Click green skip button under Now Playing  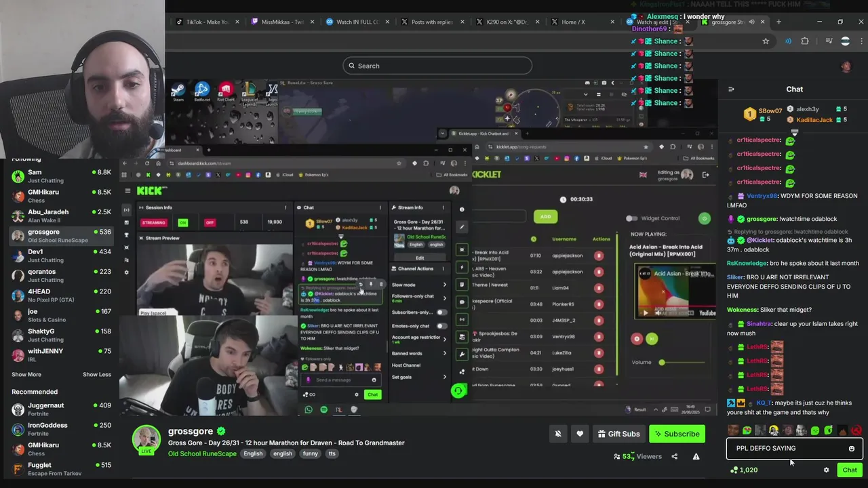[652, 339]
